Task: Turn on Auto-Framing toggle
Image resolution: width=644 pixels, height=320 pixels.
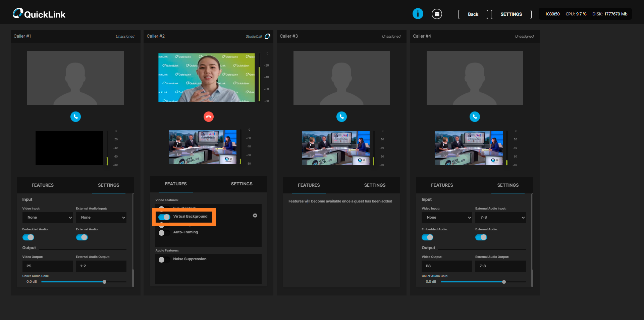Action: pos(164,233)
